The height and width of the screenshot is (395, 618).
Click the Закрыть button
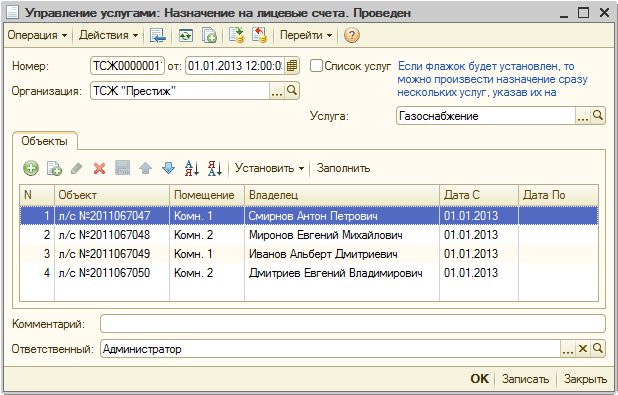[x=585, y=379]
